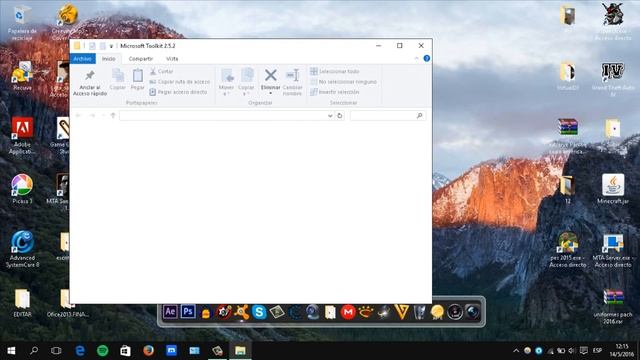This screenshot has width=640, height=360.
Task: Select the EDITAR folder on desktop
Action: coord(22,303)
